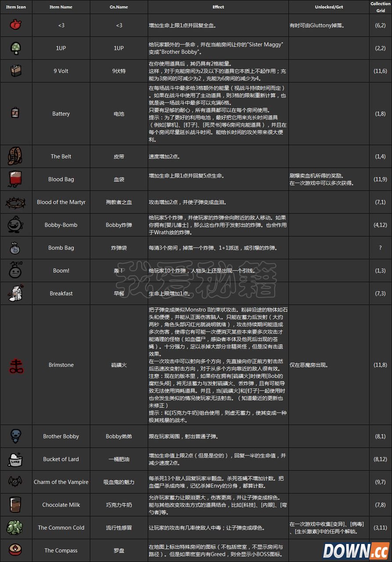Image resolution: width=392 pixels, height=562 pixels.
Task: Click the Collection Grid header
Action: tap(381, 7)
